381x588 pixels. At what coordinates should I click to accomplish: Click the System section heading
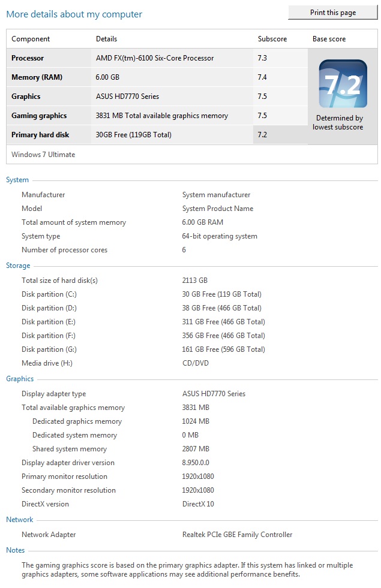(x=17, y=180)
